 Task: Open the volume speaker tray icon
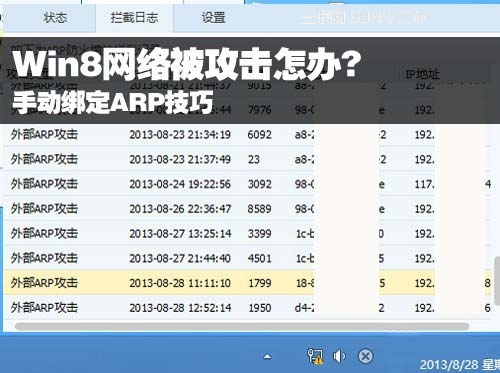[339, 356]
